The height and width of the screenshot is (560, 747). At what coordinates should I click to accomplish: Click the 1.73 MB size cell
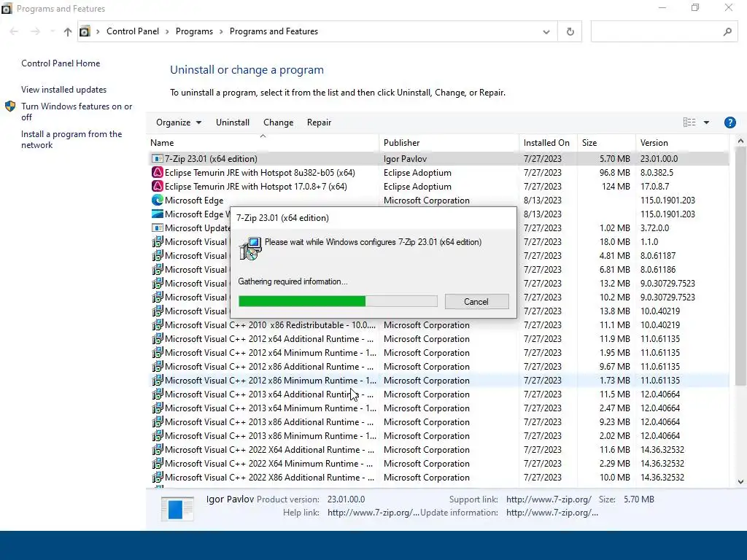click(614, 381)
